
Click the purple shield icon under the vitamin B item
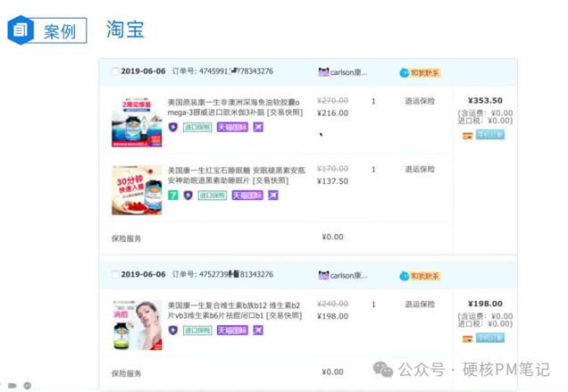click(x=173, y=330)
